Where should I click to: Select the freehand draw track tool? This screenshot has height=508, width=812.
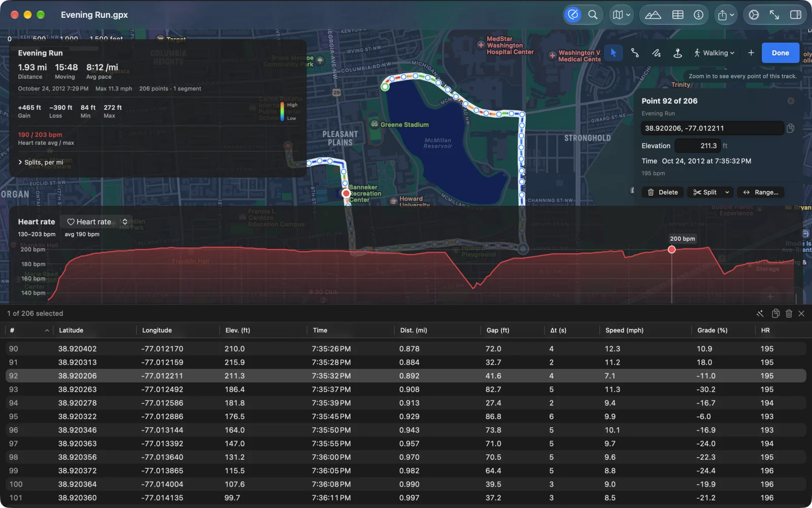(656, 53)
